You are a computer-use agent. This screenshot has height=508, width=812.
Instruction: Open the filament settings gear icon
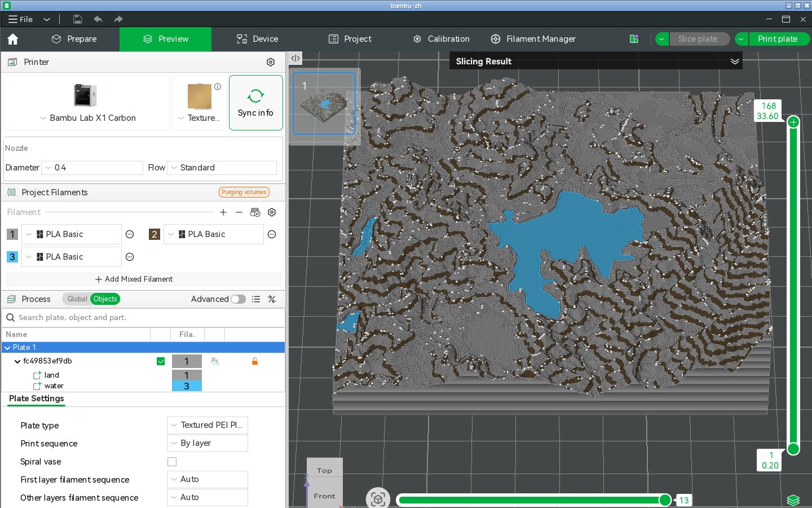tap(272, 212)
